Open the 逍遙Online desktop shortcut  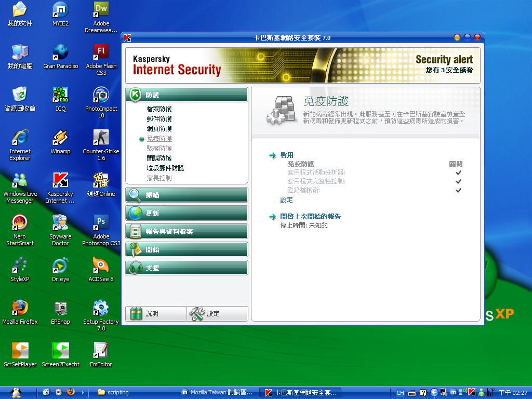[101, 184]
